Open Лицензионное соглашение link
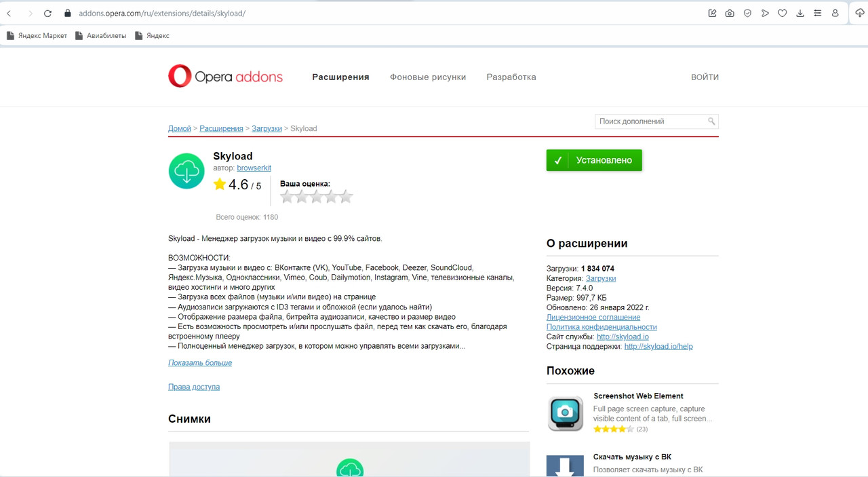The image size is (868, 477). 593,318
